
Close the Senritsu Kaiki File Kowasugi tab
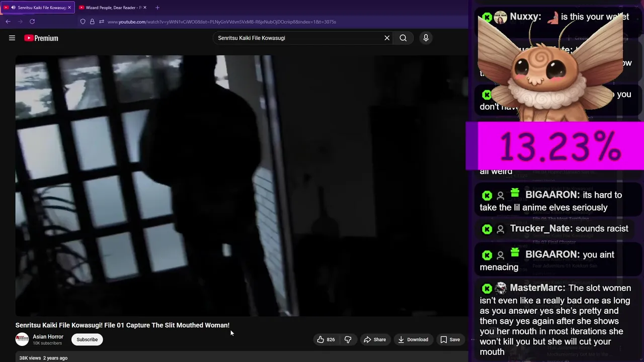(69, 8)
